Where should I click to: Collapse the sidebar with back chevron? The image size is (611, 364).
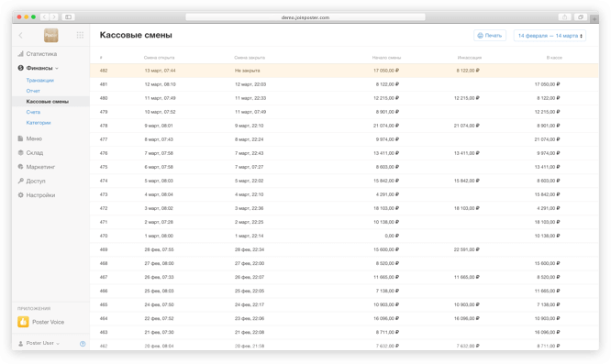[x=20, y=36]
